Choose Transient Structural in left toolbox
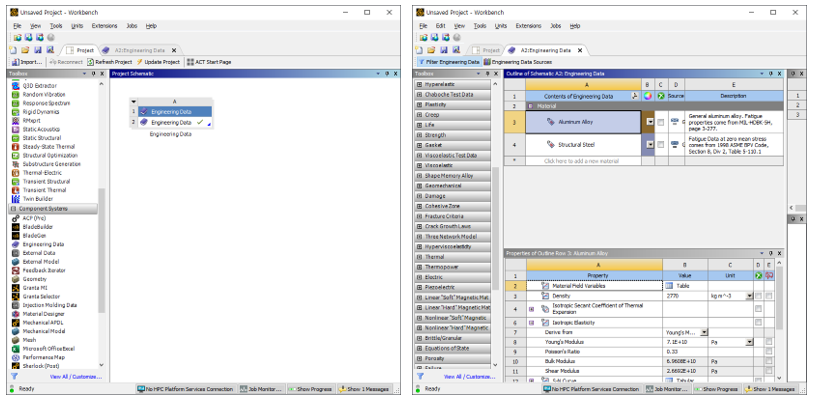This screenshot has width=818, height=396. (x=46, y=182)
